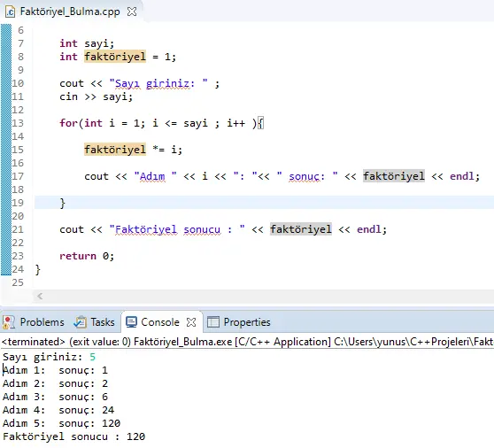Viewport: 494px width, 448px height.
Task: Open the Properties tab
Action: point(238,322)
